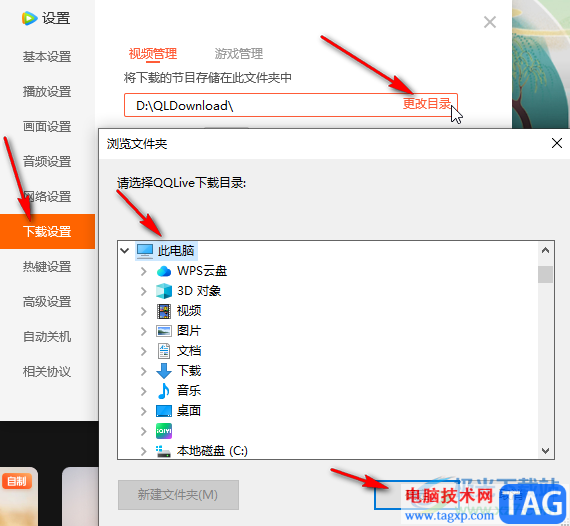Open 播放设置 in settings sidebar
The width and height of the screenshot is (570, 526).
[x=47, y=92]
